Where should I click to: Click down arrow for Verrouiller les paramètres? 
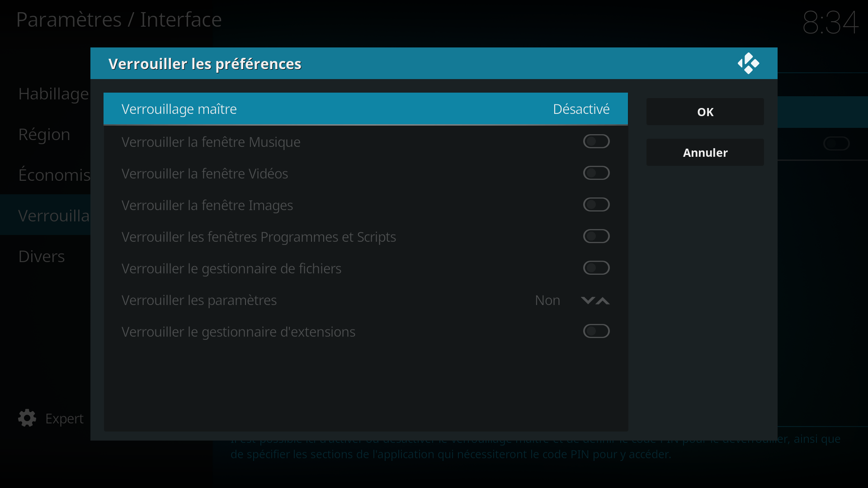[587, 300]
